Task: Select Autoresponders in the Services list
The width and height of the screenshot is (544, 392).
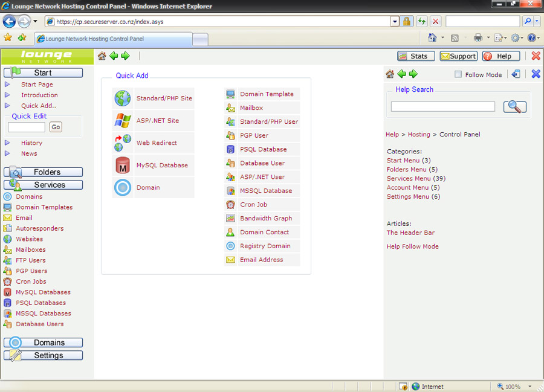Action: click(x=39, y=228)
